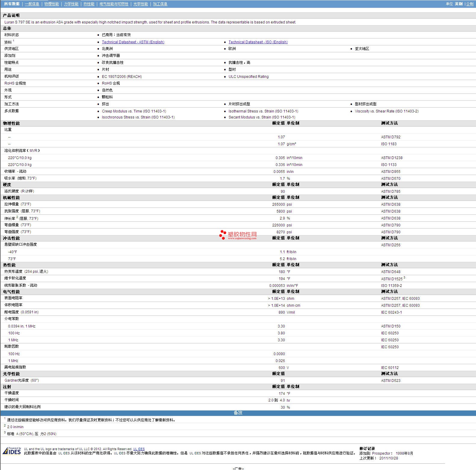Click Creep Modulus vs. Time (ISO 11403-1)
The height and width of the screenshot is (470, 476).
coord(134,111)
